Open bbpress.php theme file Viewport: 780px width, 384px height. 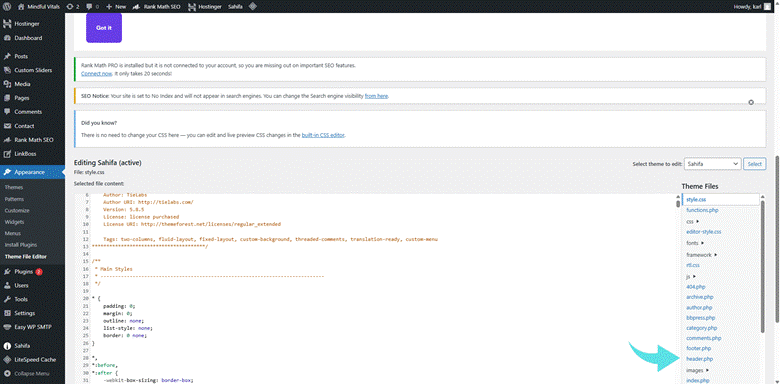pyautogui.click(x=700, y=317)
